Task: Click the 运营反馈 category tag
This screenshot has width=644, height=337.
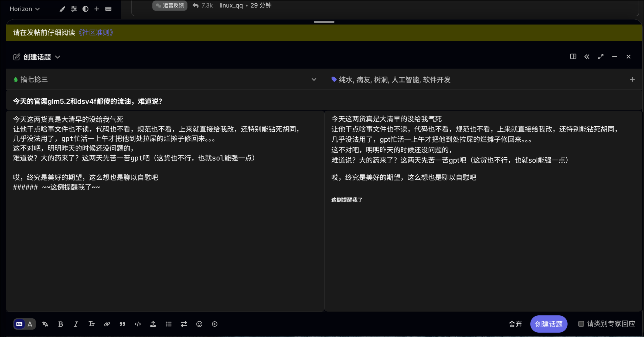Action: (x=170, y=5)
